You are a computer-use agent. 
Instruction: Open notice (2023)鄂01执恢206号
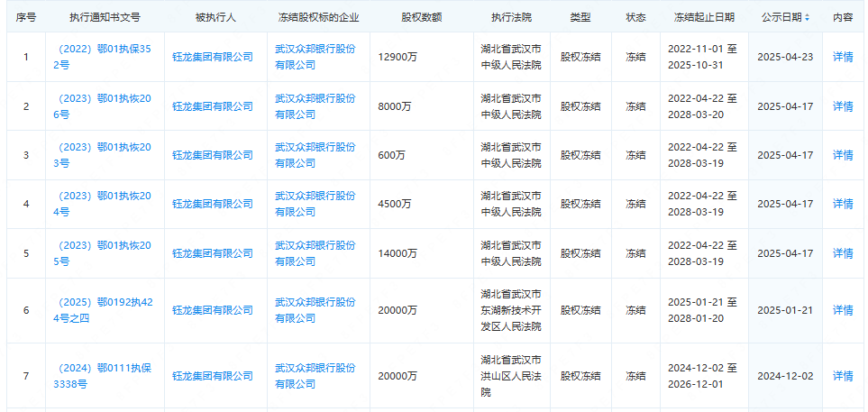[x=103, y=106]
